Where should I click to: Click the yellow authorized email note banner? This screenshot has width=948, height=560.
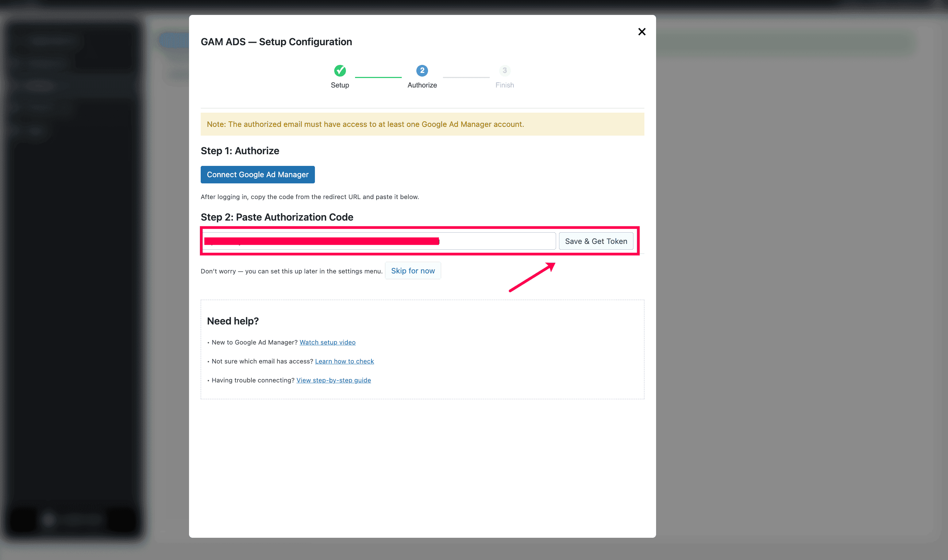(x=422, y=124)
